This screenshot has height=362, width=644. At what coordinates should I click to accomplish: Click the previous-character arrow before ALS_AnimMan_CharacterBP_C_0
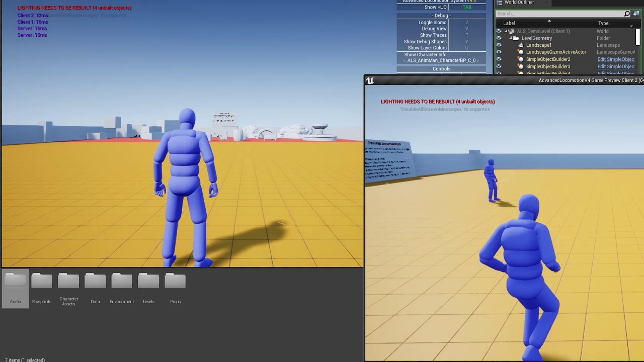coord(404,61)
